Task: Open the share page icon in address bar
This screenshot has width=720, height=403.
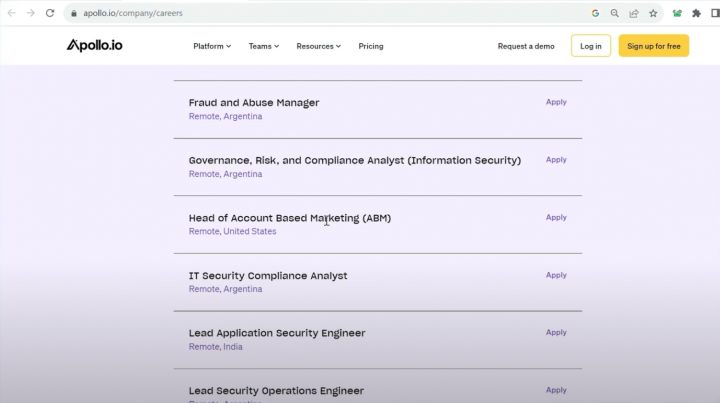Action: [634, 13]
